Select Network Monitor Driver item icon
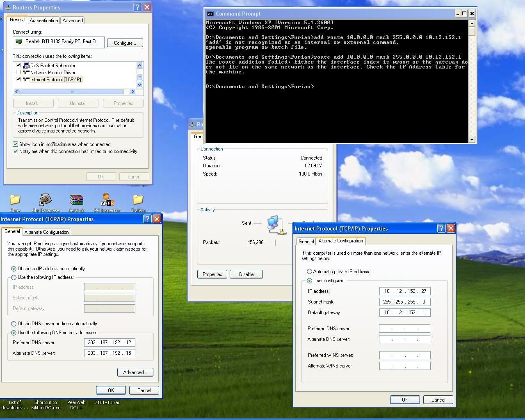The height and width of the screenshot is (420, 525). click(27, 72)
